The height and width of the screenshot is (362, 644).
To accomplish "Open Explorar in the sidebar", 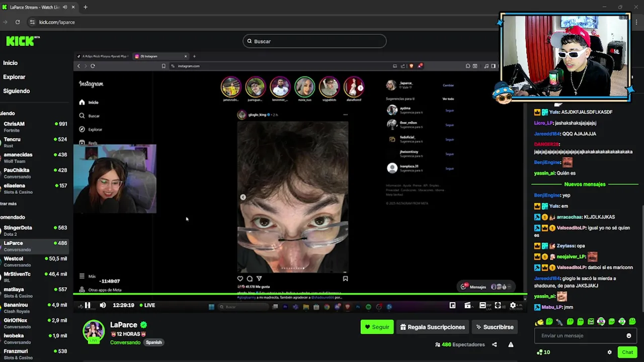I will pyautogui.click(x=14, y=77).
